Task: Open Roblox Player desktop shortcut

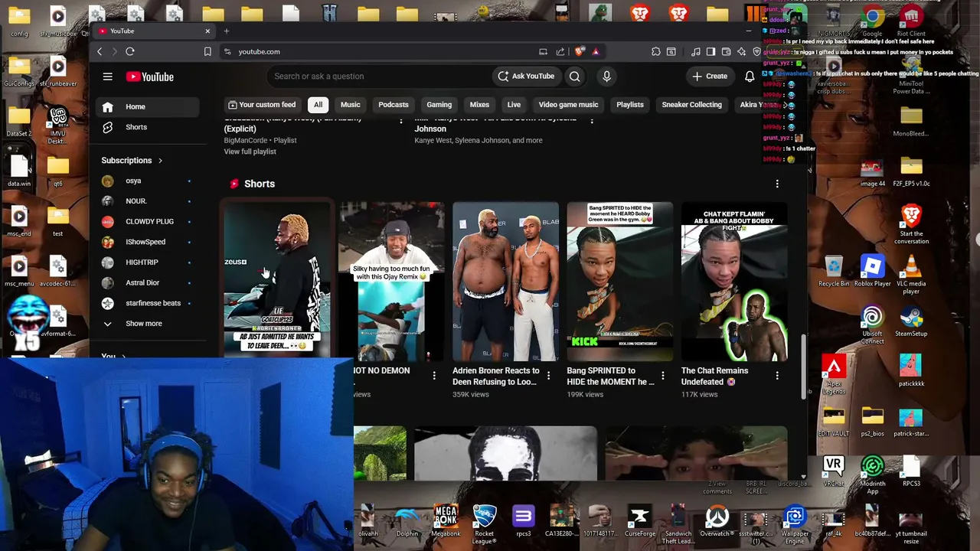Action: (x=872, y=271)
